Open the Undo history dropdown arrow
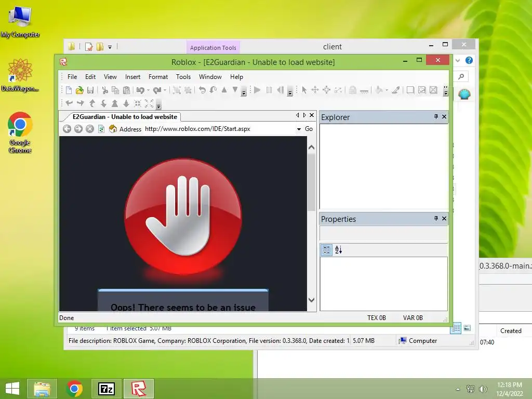Image resolution: width=532 pixels, height=399 pixels. point(148,90)
